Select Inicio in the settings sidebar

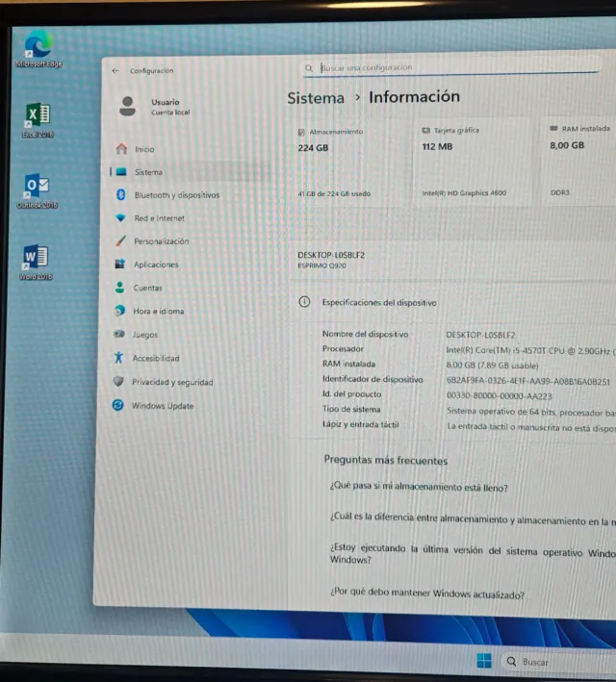(144, 149)
